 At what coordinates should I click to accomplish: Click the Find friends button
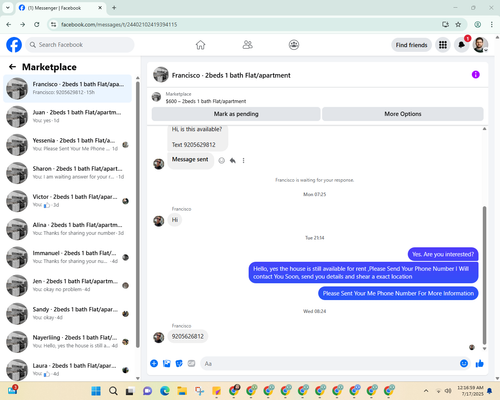(411, 45)
